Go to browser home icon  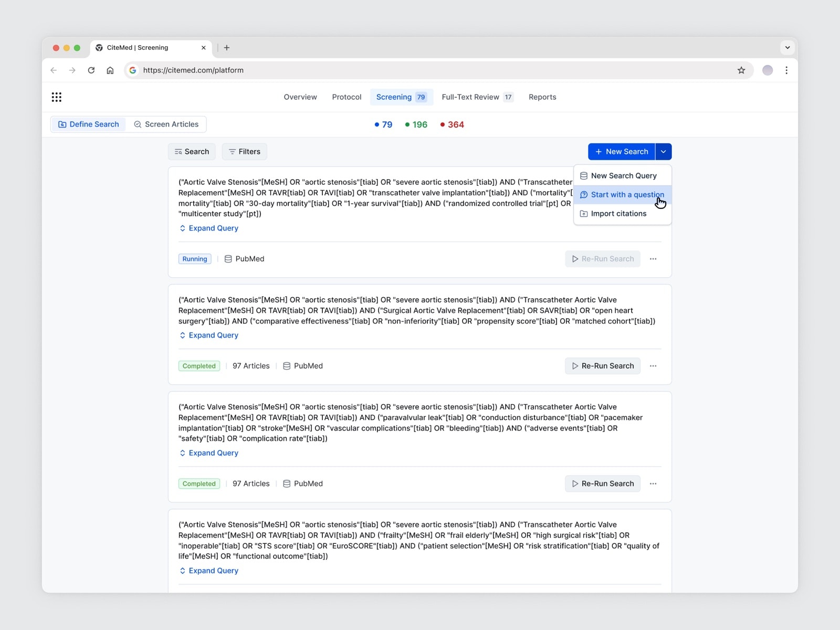[110, 70]
